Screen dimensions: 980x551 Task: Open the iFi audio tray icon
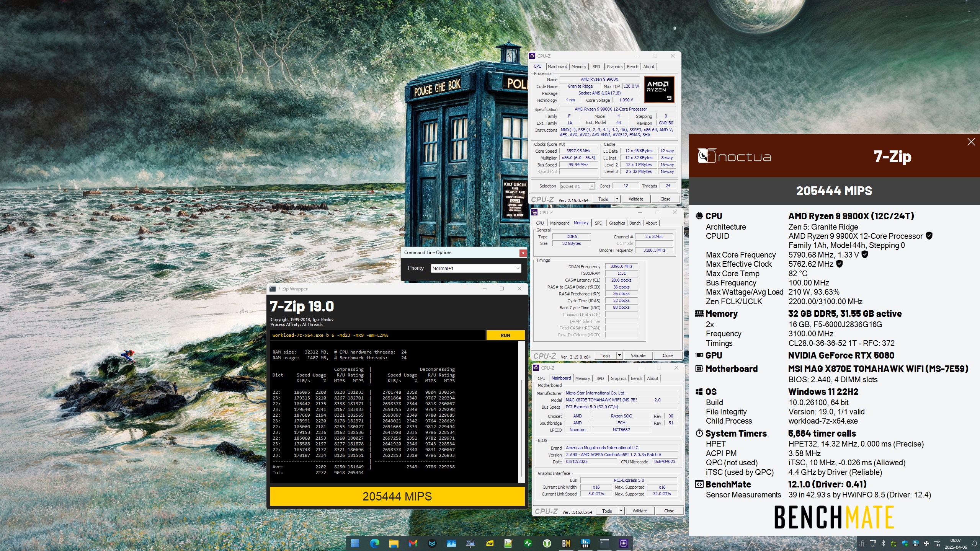tap(862, 543)
